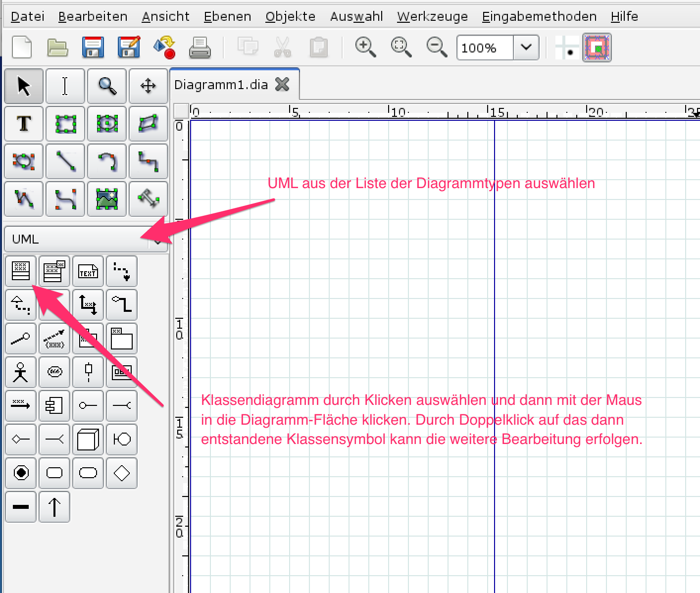The image size is (700, 593).
Task: Select the Outline tool
Action: coord(149,199)
